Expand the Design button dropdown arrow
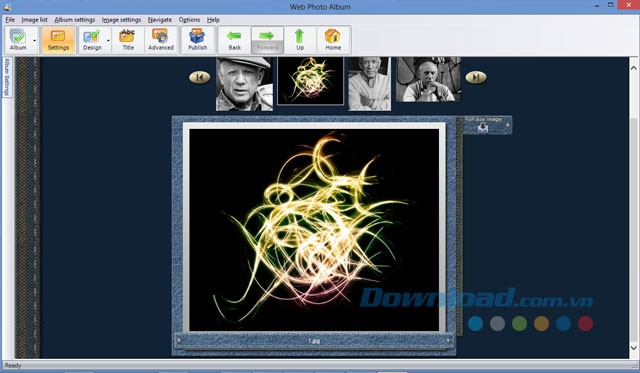 click(108, 40)
